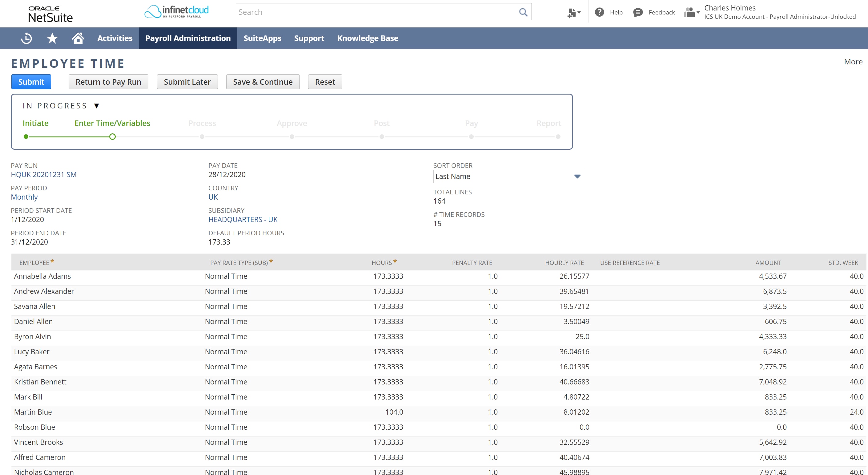868x475 pixels.
Task: Open the More options menu
Action: click(x=853, y=62)
